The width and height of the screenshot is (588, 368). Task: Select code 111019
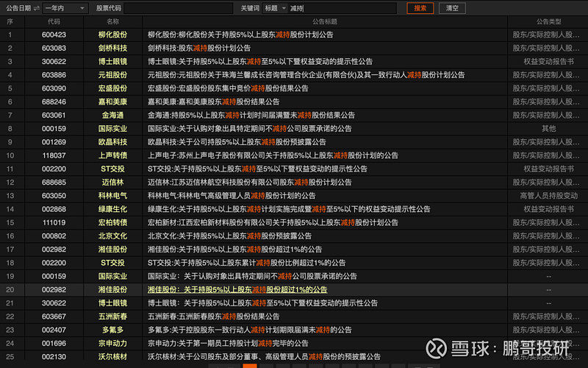pos(54,223)
